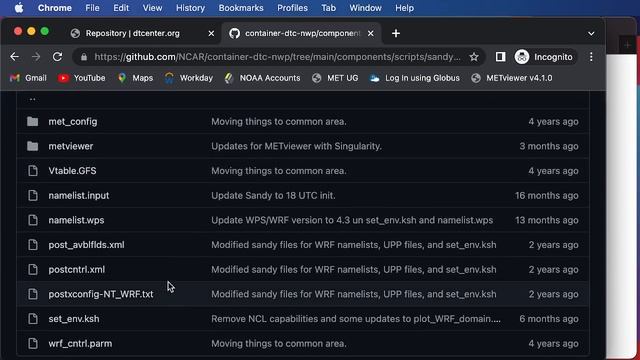Viewport: 640px width, 360px height.
Task: Open the Maps bookmark
Action: (x=135, y=78)
